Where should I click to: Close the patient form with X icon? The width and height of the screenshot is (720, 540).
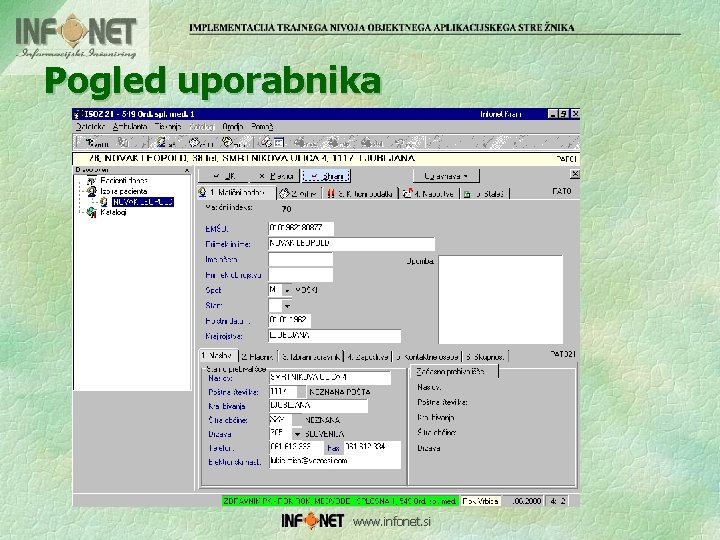click(574, 174)
